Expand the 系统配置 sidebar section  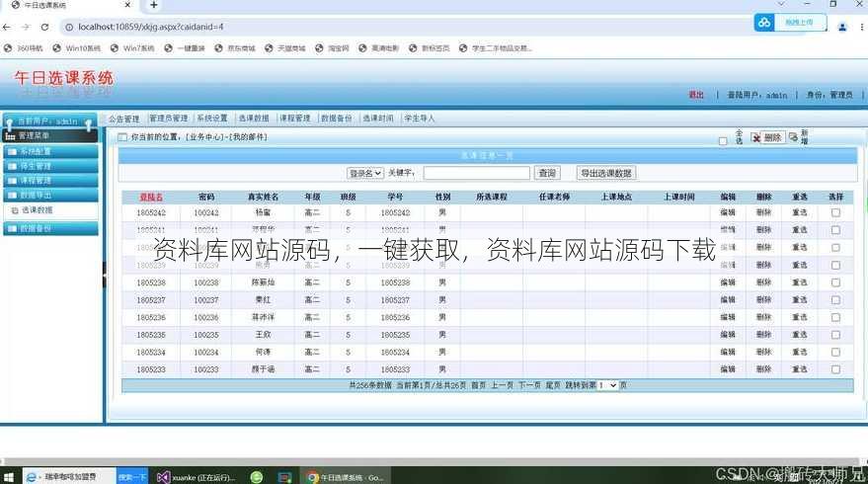50,151
